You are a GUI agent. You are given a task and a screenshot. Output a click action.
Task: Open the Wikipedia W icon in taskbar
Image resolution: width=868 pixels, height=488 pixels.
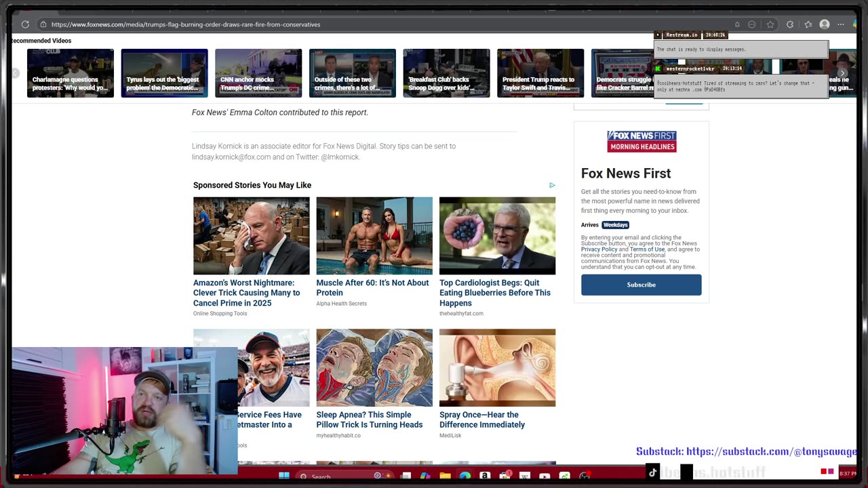click(525, 476)
